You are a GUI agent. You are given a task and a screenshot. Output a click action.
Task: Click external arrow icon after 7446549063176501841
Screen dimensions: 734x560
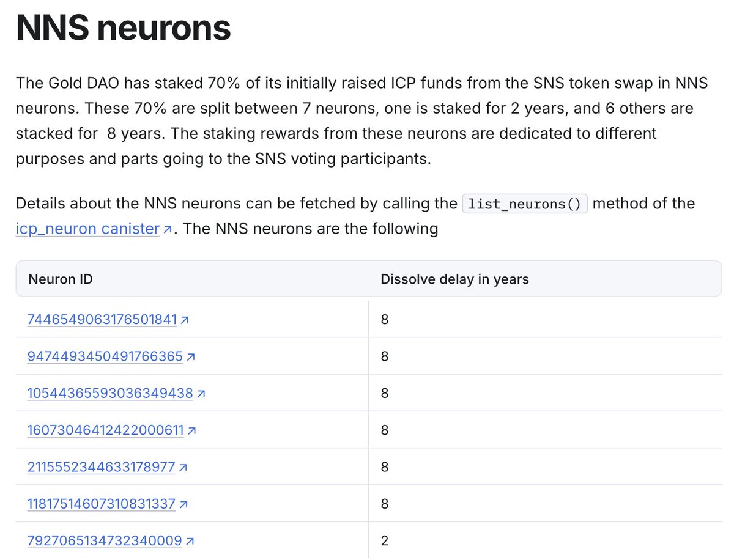click(185, 320)
